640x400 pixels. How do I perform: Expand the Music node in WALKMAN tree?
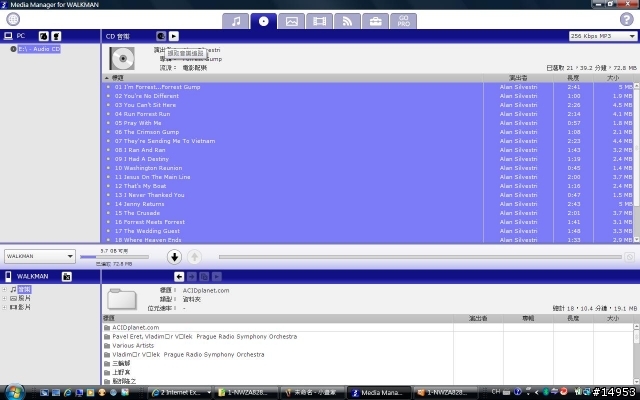point(4,290)
